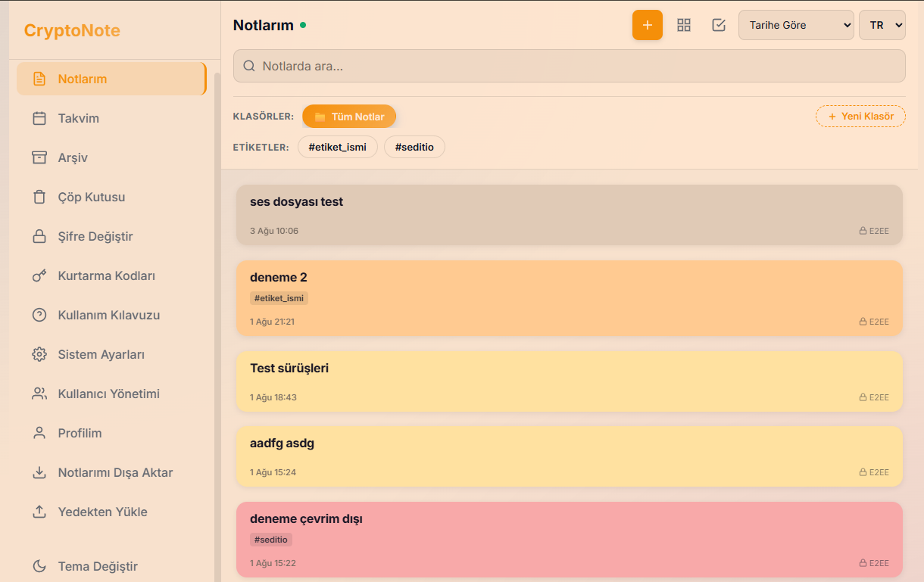Click timestamp 1 Ağu 18:43
Image resolution: width=924 pixels, height=582 pixels.
point(273,397)
